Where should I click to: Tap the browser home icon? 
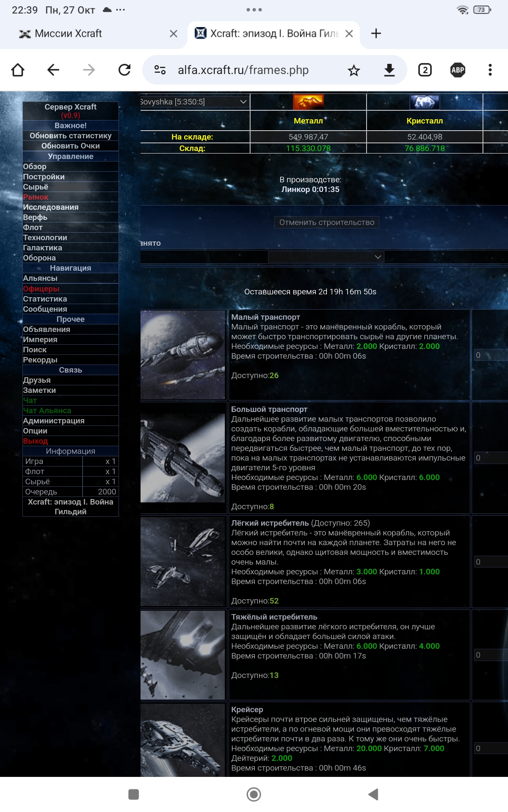pos(18,70)
